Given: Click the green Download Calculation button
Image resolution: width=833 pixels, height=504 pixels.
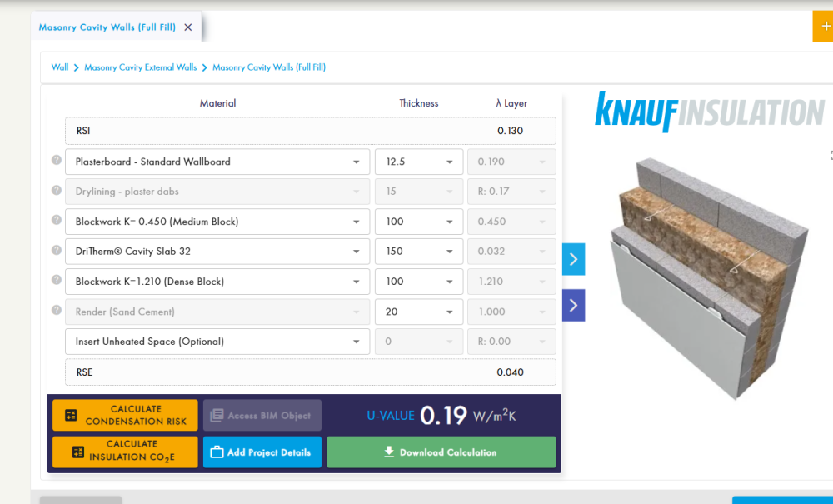Looking at the screenshot, I should point(441,452).
